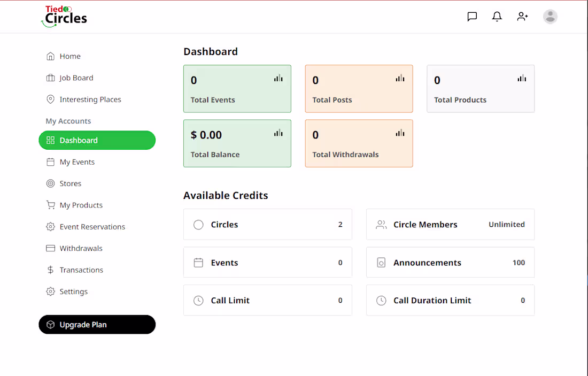Click the Event Reservations gear icon
The image size is (588, 376).
click(50, 226)
